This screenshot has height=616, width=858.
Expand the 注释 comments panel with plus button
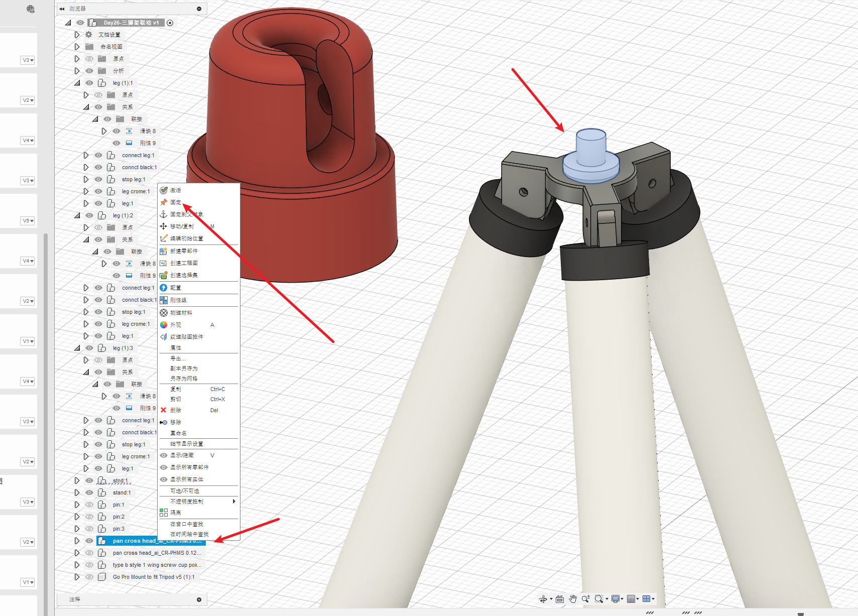(199, 599)
